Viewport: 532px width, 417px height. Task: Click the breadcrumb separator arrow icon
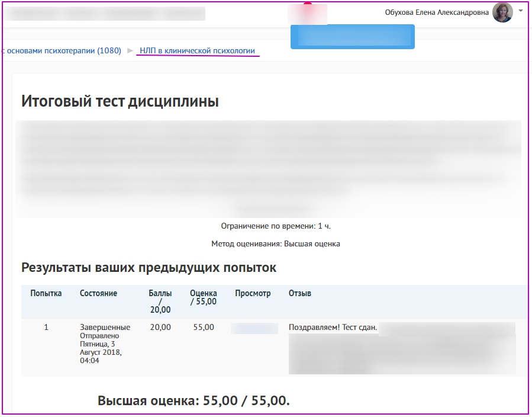[x=130, y=51]
